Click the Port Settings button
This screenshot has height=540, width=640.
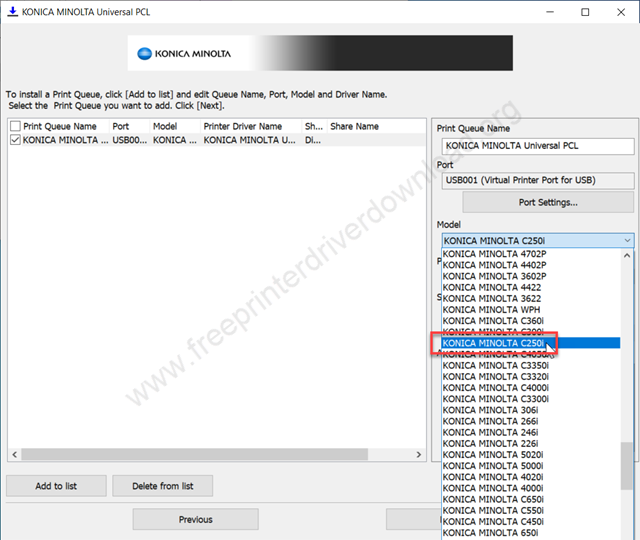548,202
